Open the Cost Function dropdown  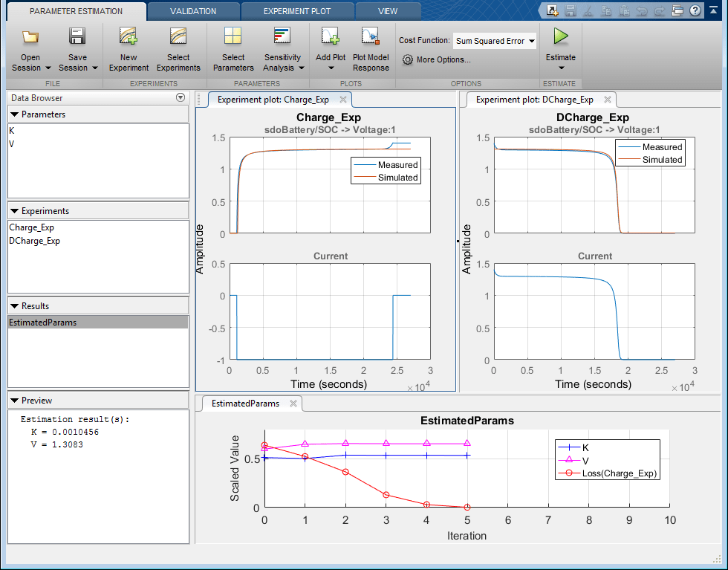495,42
